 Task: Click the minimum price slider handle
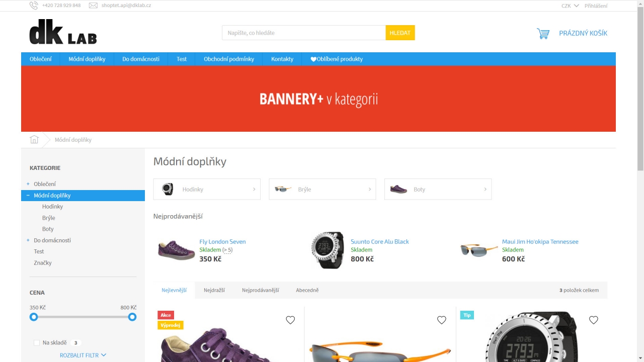[x=34, y=317]
